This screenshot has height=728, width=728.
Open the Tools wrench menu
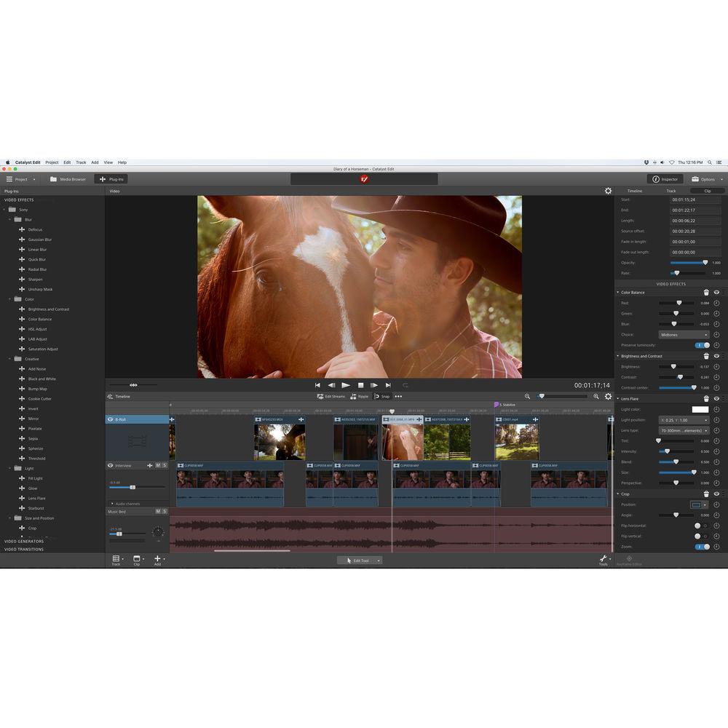604,559
